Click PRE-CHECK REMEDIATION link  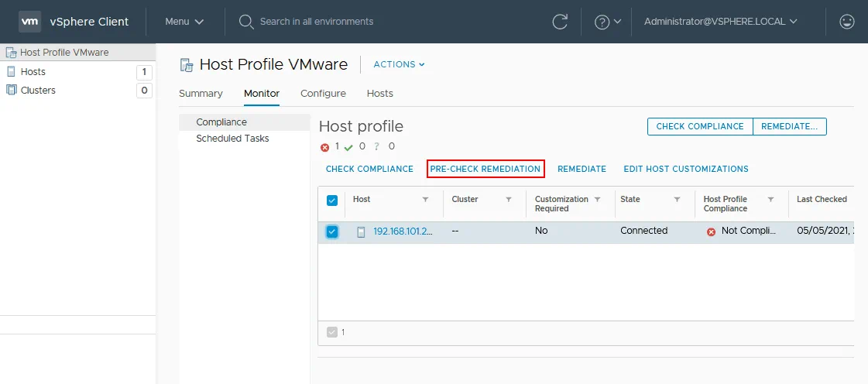coord(485,169)
